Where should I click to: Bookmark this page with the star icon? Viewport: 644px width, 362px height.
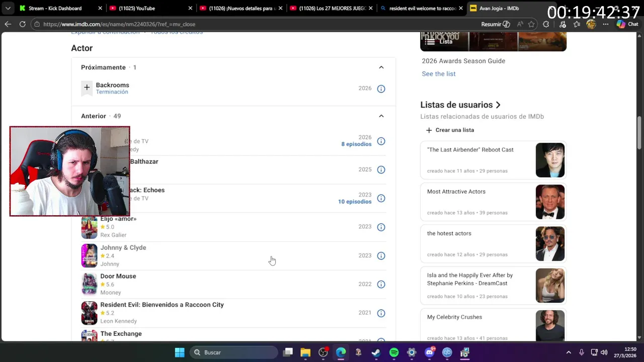531,24
